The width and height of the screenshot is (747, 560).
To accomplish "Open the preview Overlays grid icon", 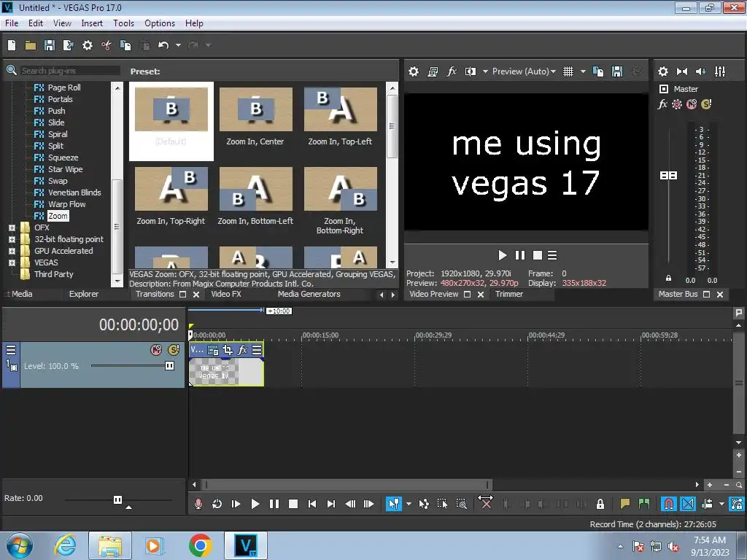I will pyautogui.click(x=568, y=71).
